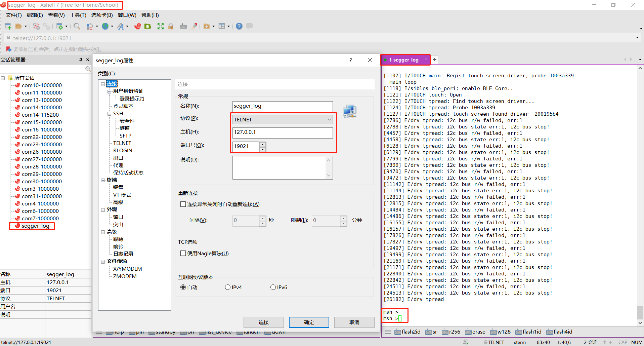Select the IPv4 radio button

(228, 287)
